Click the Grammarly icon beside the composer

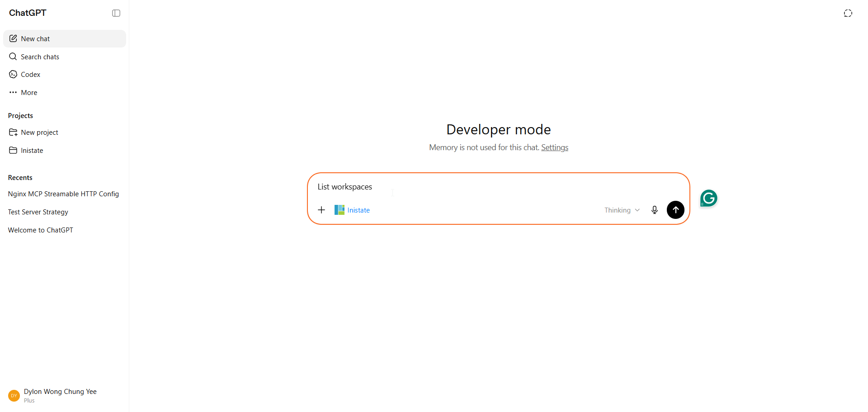(x=709, y=198)
